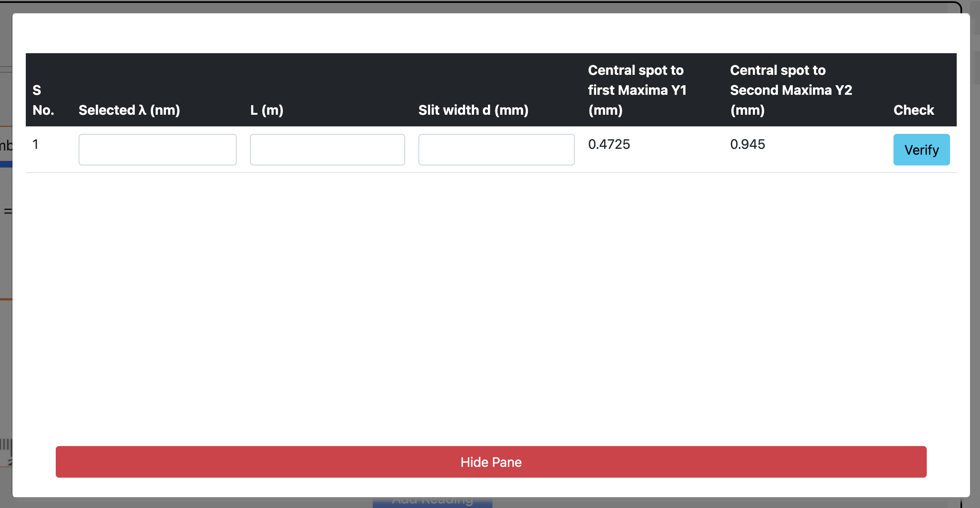
Task: Focus the L (m) input field
Action: [327, 150]
